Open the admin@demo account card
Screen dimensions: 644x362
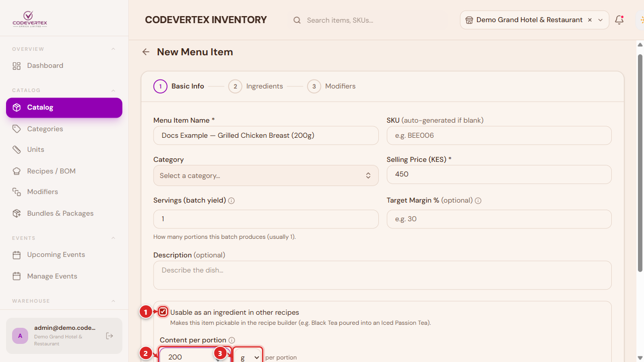64,336
